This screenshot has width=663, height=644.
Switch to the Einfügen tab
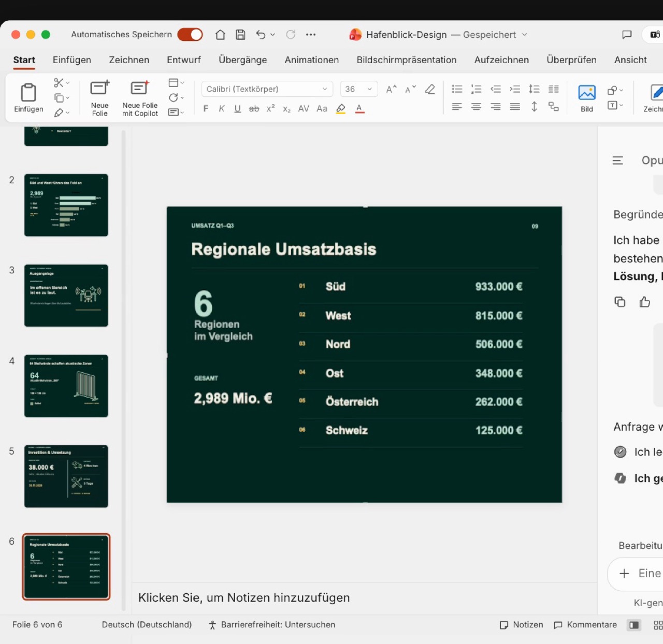pyautogui.click(x=72, y=60)
